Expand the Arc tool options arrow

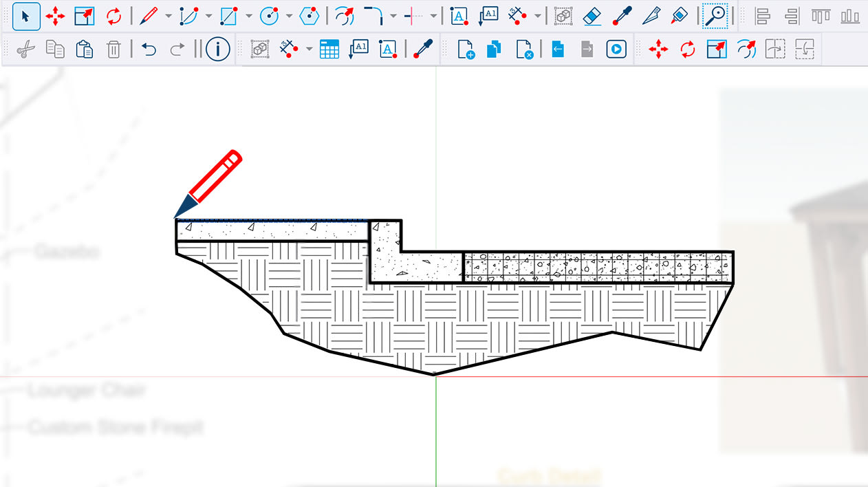pyautogui.click(x=208, y=16)
